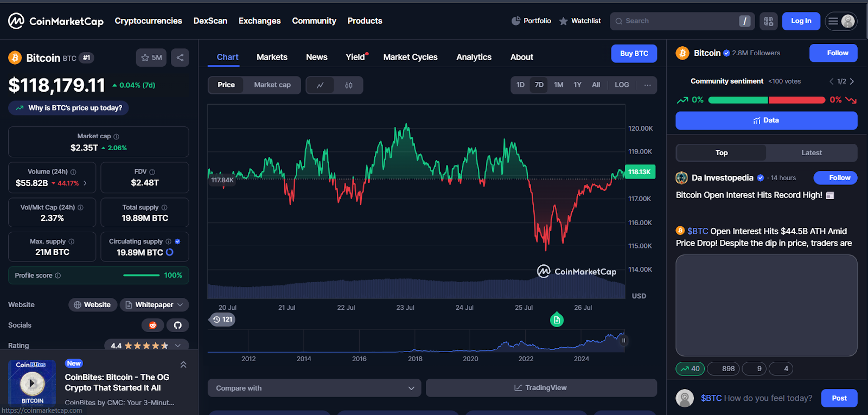Click the historical range overview chart
Viewport: 868px width, 415px height.
point(416,341)
